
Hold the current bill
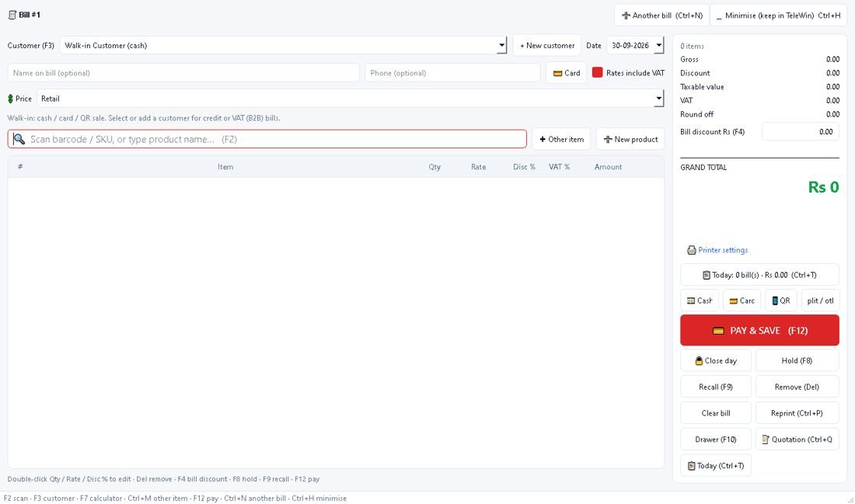797,360
